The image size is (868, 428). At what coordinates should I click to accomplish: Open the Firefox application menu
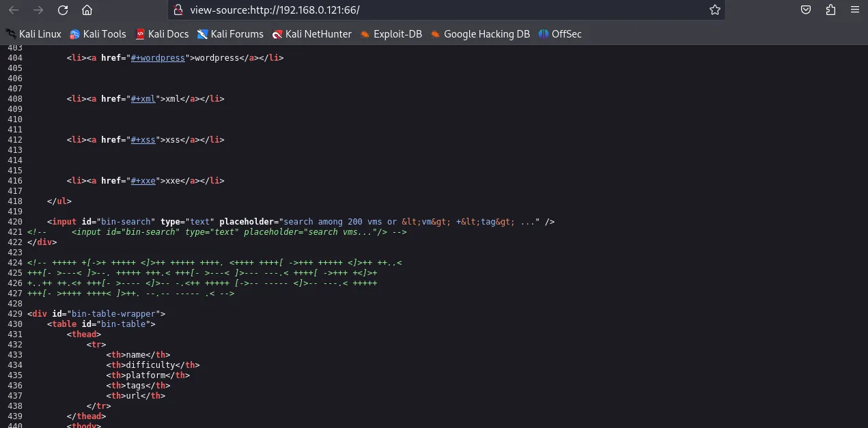tap(854, 10)
